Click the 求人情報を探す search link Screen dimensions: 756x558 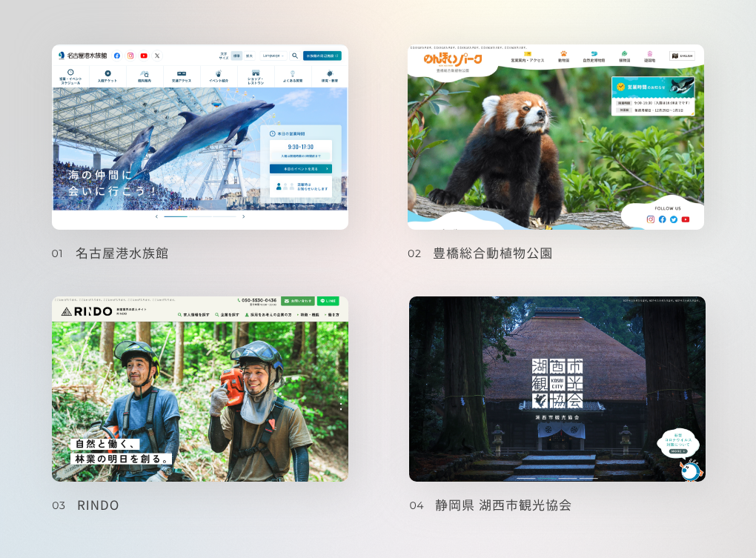click(193, 315)
